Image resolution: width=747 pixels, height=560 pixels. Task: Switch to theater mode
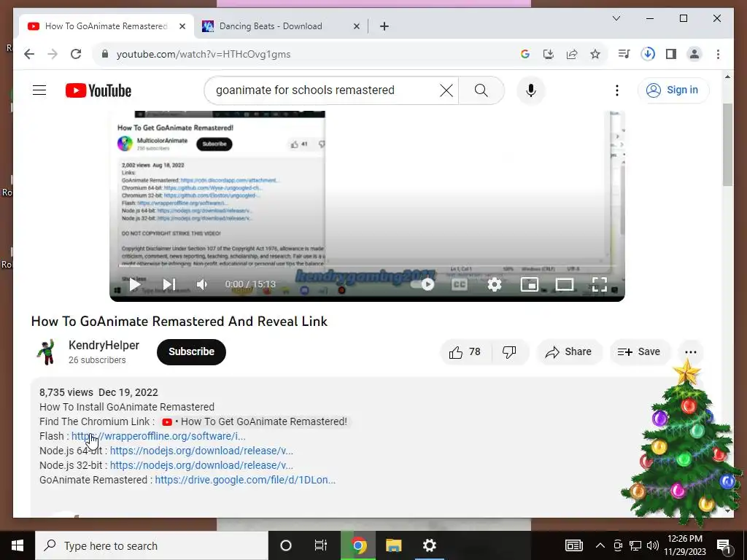[565, 285]
